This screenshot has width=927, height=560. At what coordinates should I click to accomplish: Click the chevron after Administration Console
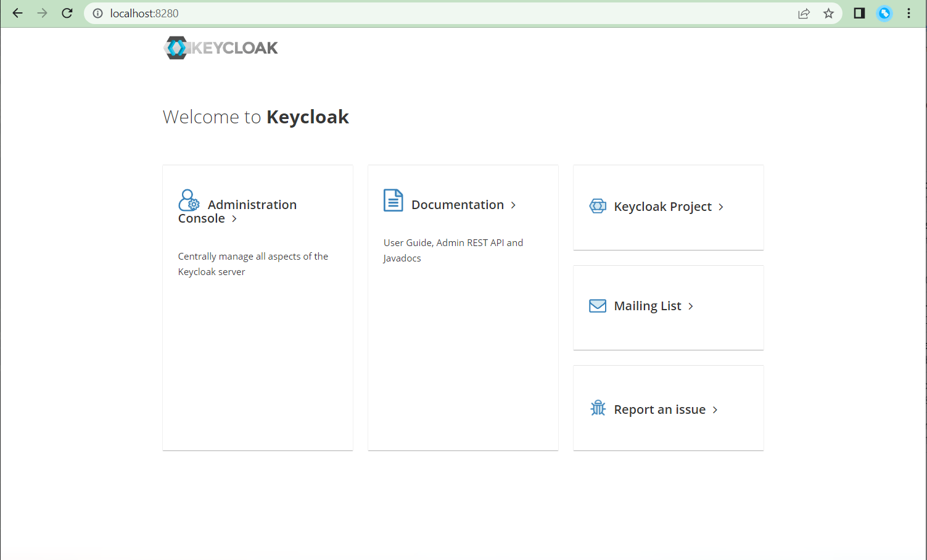click(234, 219)
